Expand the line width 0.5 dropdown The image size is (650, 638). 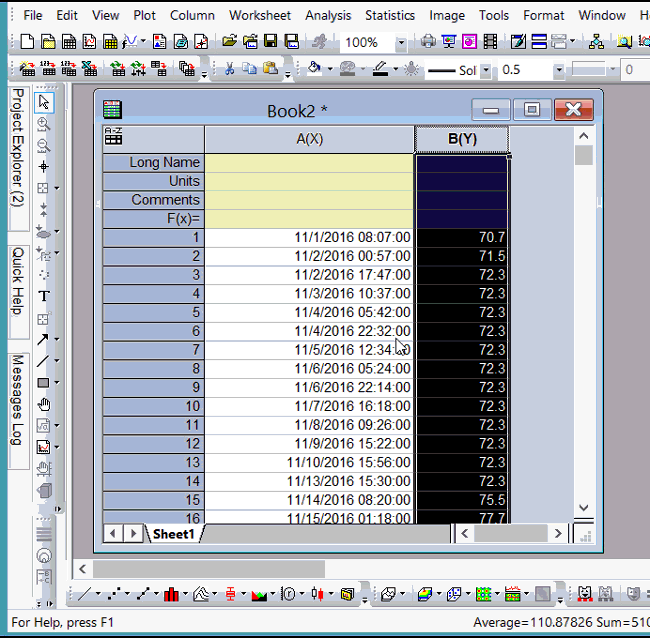(x=553, y=71)
